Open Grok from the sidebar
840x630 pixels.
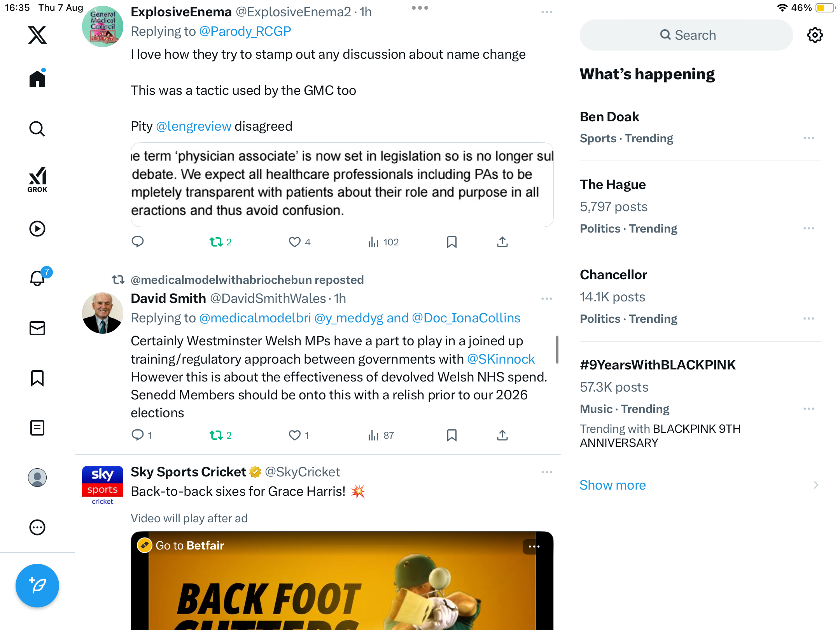37,179
